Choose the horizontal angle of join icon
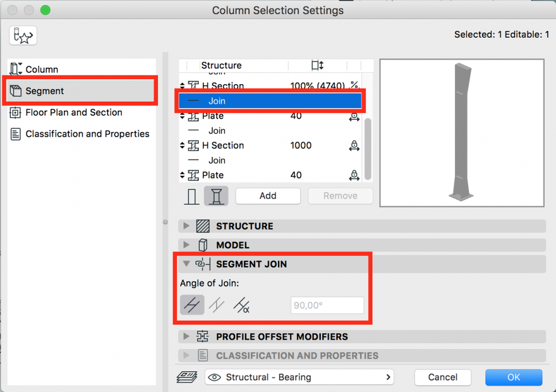Screen dimensions: 556x392 pyautogui.click(x=192, y=305)
